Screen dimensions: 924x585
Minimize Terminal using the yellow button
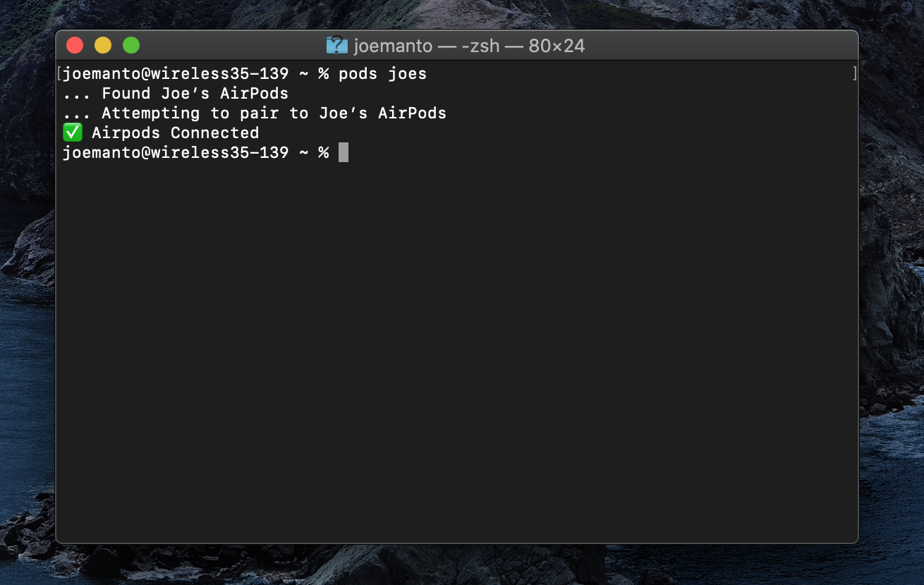click(103, 46)
